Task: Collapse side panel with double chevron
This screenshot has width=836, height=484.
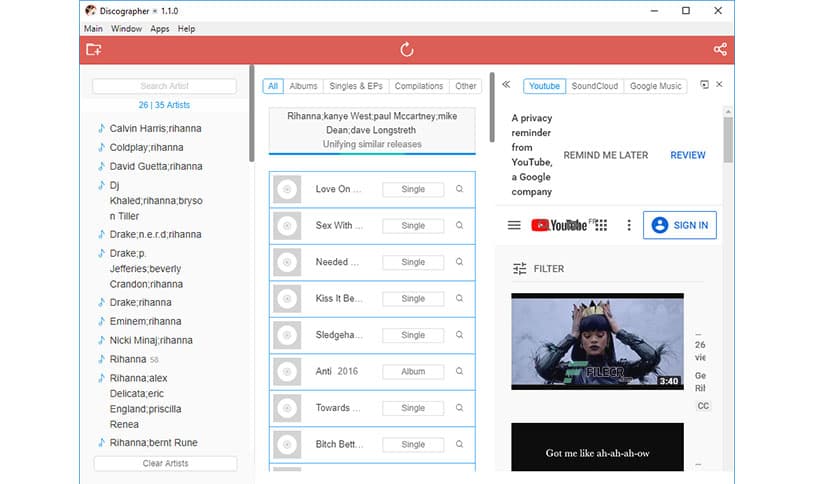Action: pyautogui.click(x=506, y=86)
